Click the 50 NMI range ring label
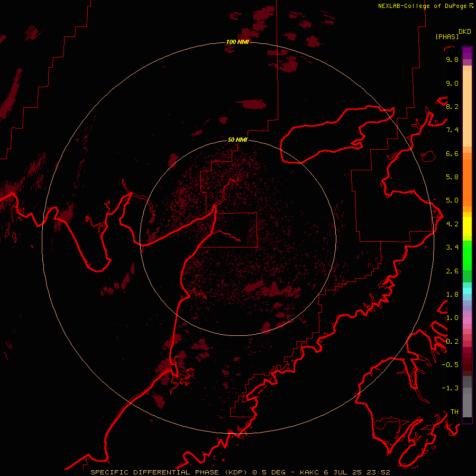The image size is (476, 476). coord(237,140)
